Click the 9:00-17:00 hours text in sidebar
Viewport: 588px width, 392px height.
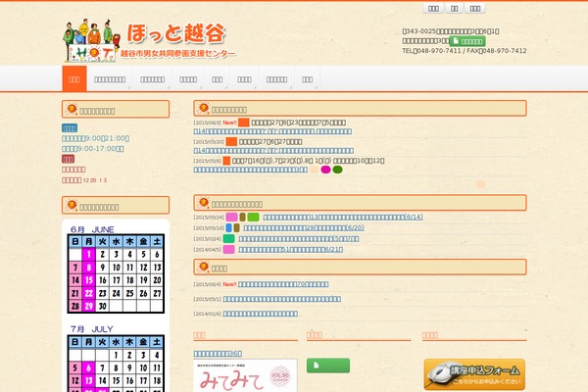[x=93, y=149]
